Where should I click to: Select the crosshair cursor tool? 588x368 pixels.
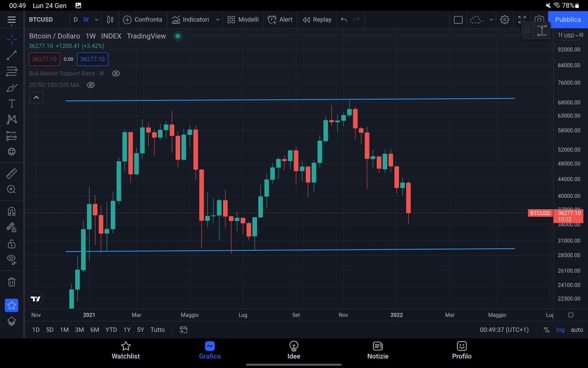(x=12, y=40)
